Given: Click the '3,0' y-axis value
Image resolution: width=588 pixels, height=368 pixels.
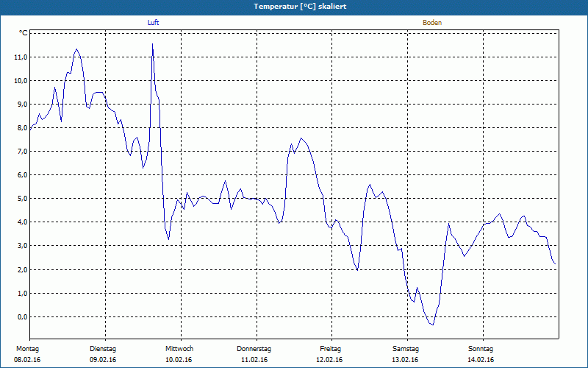Looking at the screenshot, I should pyautogui.click(x=23, y=246).
